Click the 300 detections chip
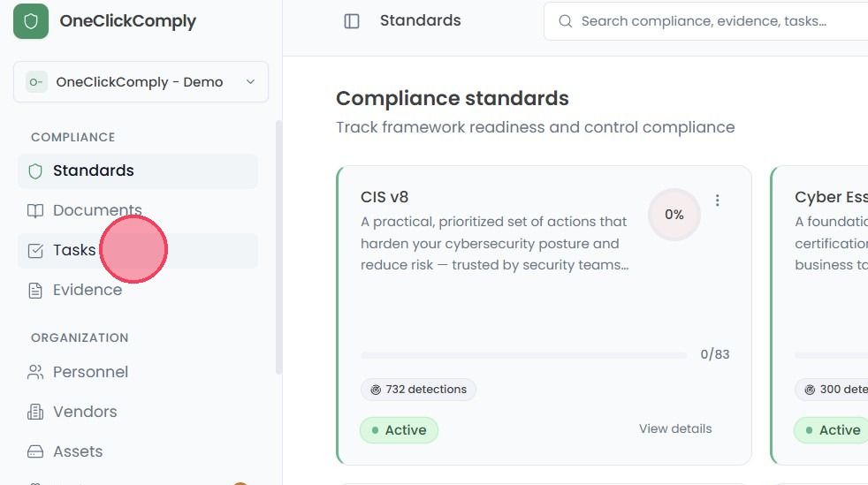This screenshot has width=868, height=485. pyautogui.click(x=832, y=390)
